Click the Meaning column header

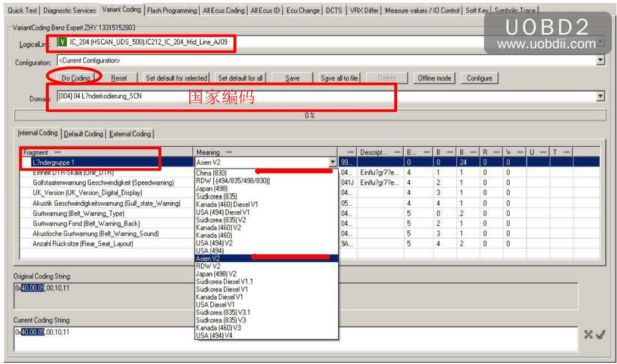coord(265,152)
